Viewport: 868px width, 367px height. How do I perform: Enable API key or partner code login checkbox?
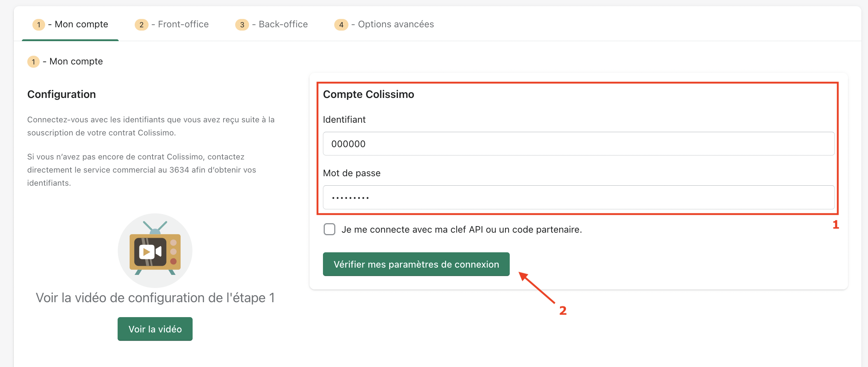click(330, 229)
